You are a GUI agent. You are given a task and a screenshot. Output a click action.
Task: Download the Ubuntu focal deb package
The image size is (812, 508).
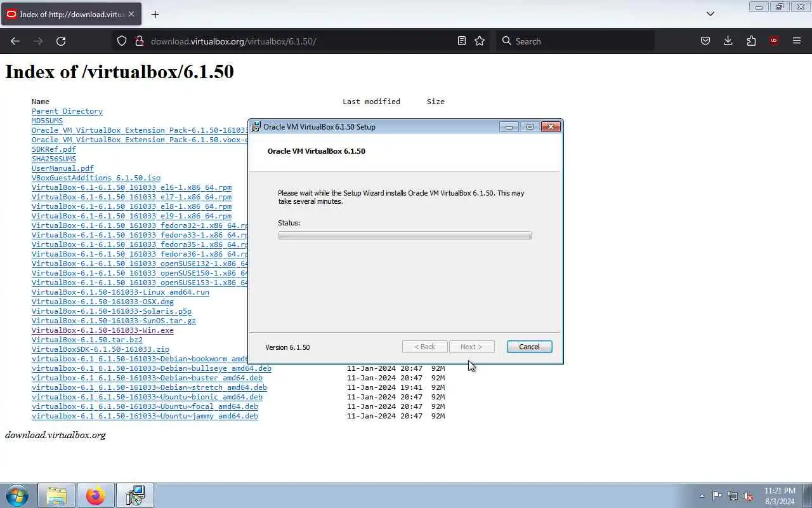click(145, 406)
